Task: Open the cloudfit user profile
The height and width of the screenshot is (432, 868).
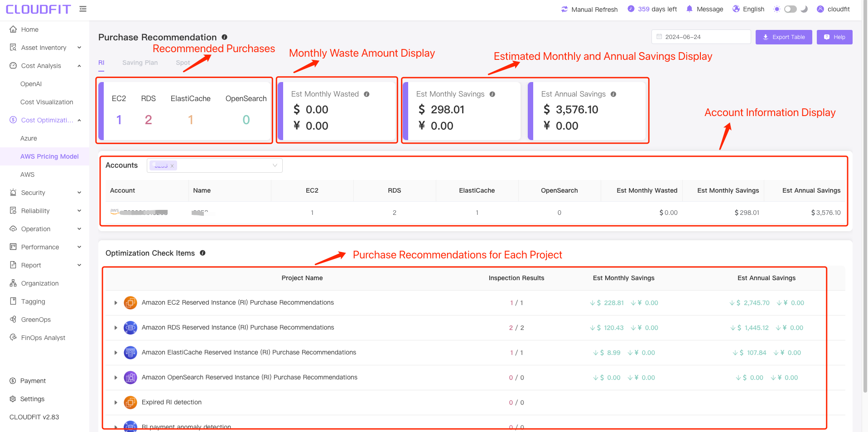Action: tap(833, 9)
